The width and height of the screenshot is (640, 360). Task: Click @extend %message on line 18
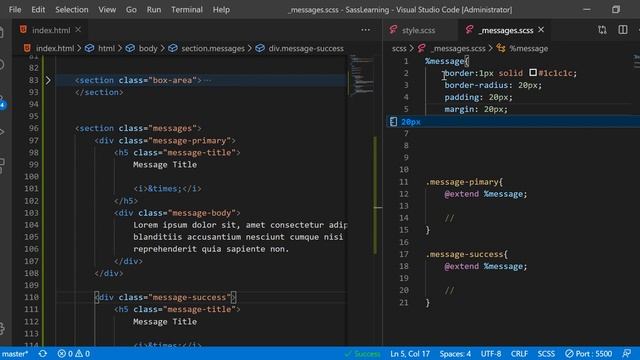(486, 266)
